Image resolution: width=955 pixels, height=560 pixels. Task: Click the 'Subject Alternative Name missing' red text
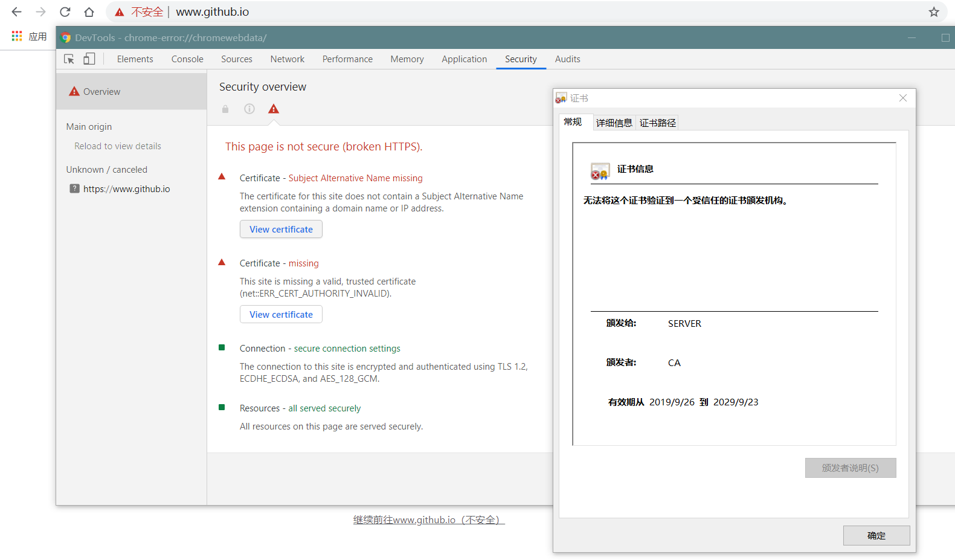pos(355,178)
